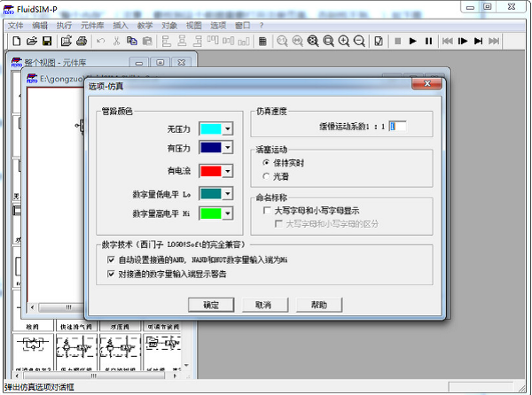Expand the 无压力 color dropdown
The width and height of the screenshot is (532, 395).
coord(228,129)
